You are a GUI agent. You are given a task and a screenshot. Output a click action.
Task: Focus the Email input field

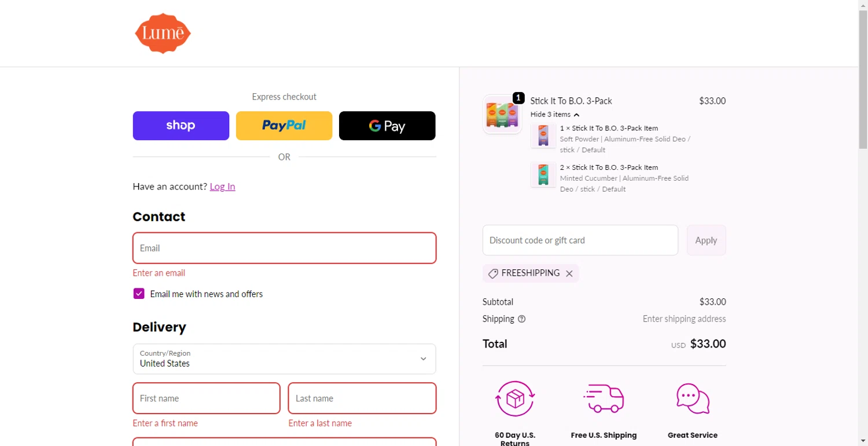pyautogui.click(x=284, y=248)
